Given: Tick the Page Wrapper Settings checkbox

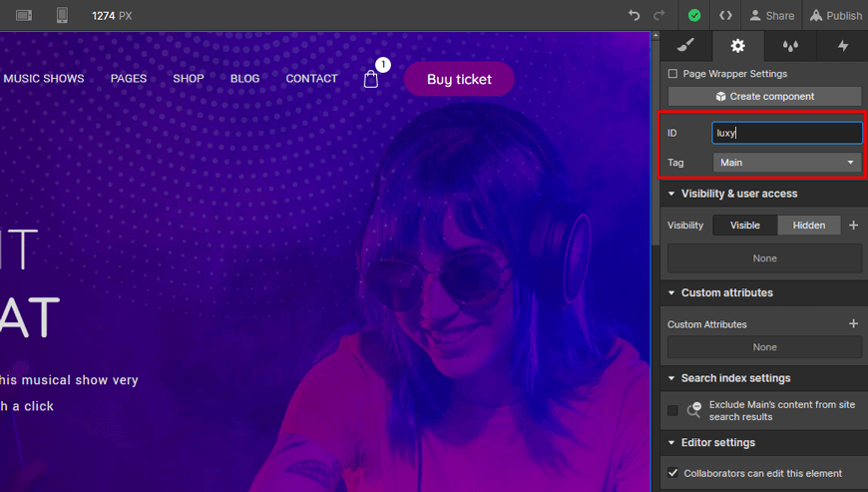Looking at the screenshot, I should click(x=672, y=74).
